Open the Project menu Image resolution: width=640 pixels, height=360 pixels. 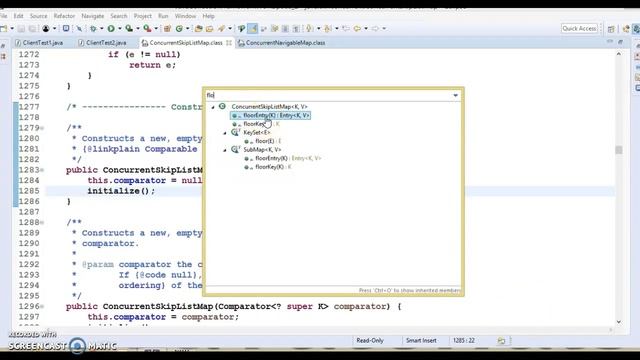[142, 16]
